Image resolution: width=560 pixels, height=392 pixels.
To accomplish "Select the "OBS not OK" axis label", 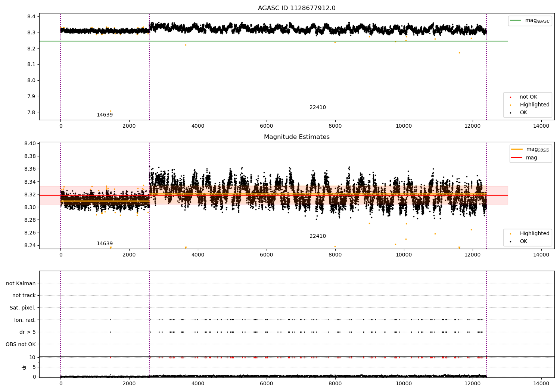I will [x=21, y=344].
